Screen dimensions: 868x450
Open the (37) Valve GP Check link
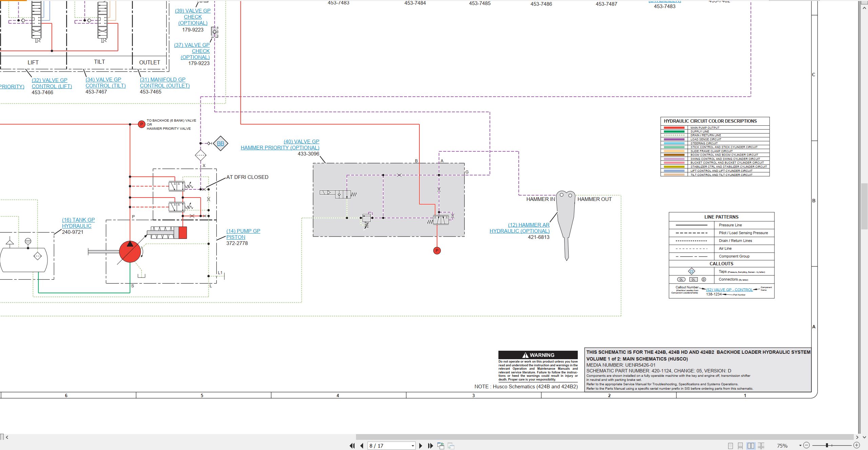pos(192,51)
